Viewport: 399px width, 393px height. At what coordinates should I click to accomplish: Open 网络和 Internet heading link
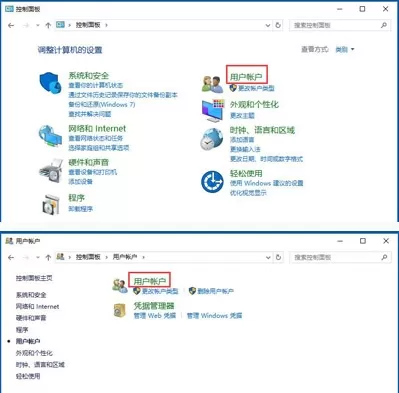click(97, 129)
